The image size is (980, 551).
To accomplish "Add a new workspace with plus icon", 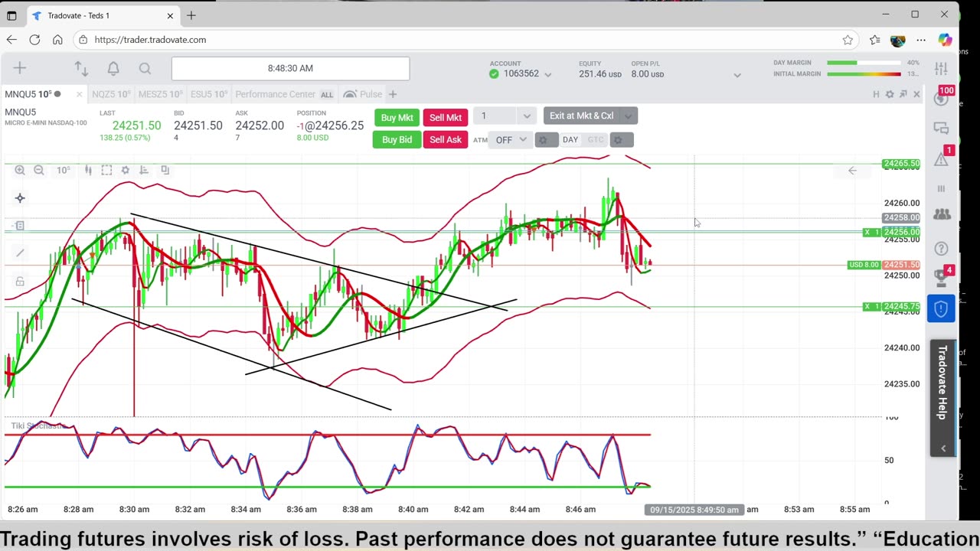I will pos(20,68).
